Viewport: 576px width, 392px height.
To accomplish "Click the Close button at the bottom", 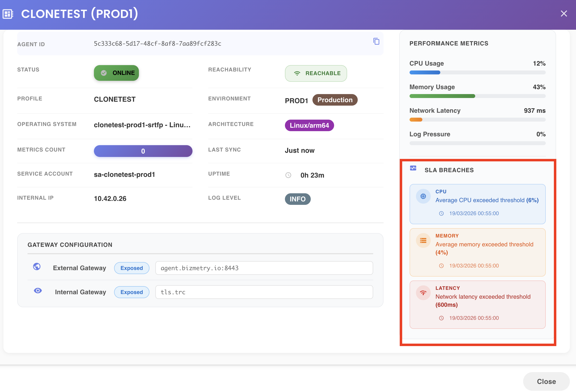I will tap(546, 381).
